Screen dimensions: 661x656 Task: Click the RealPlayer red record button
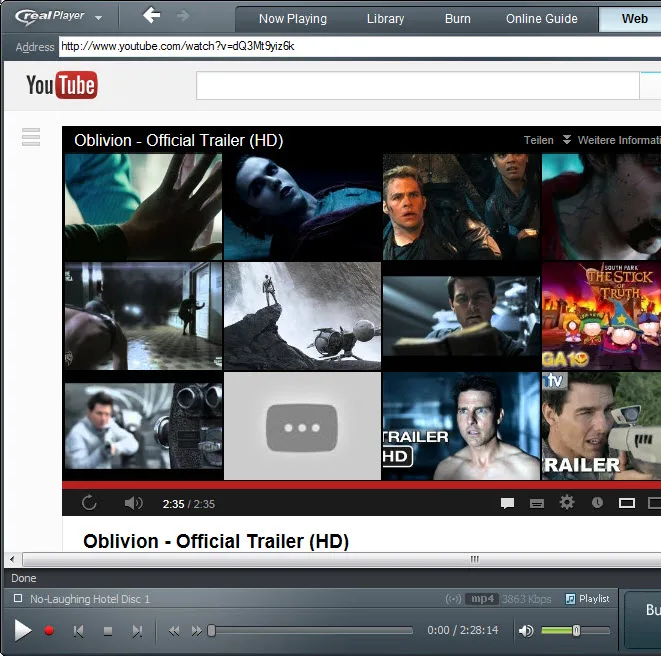pyautogui.click(x=49, y=630)
